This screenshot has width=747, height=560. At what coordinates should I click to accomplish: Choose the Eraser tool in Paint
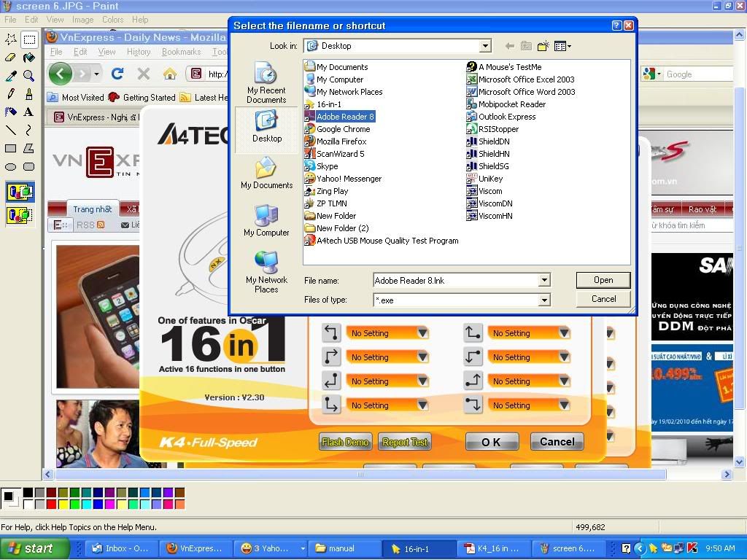(x=11, y=58)
